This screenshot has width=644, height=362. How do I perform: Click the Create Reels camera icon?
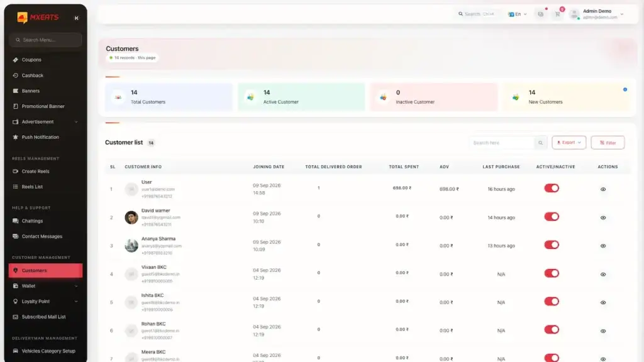[x=16, y=171]
